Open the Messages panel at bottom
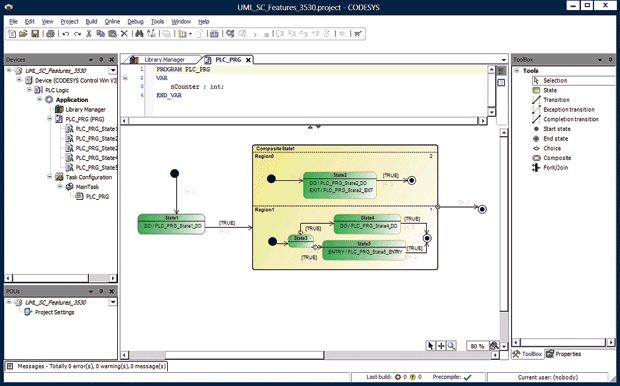 87,366
